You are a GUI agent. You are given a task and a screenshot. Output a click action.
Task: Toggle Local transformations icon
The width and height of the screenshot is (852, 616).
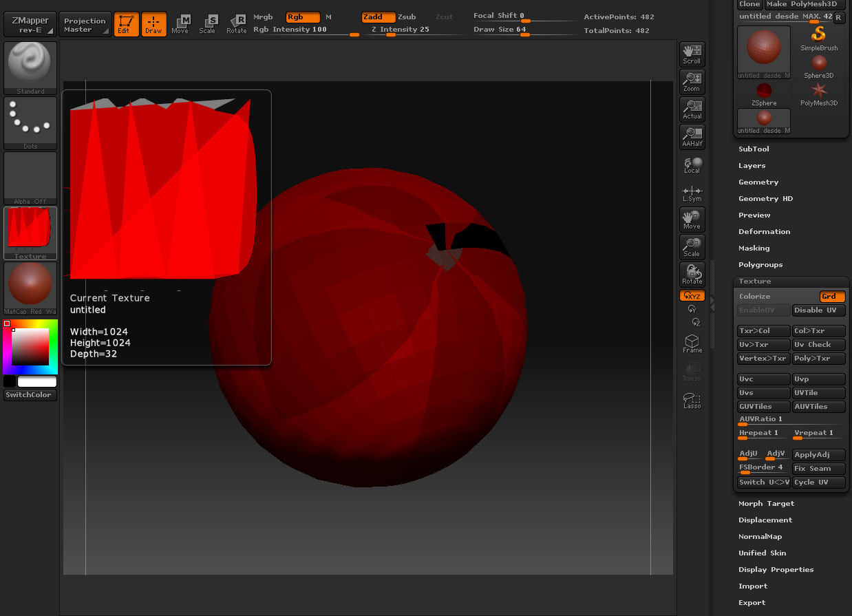692,164
